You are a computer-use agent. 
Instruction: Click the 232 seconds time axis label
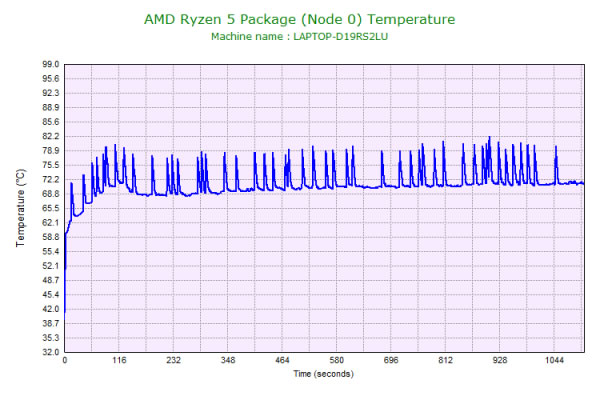click(x=173, y=360)
